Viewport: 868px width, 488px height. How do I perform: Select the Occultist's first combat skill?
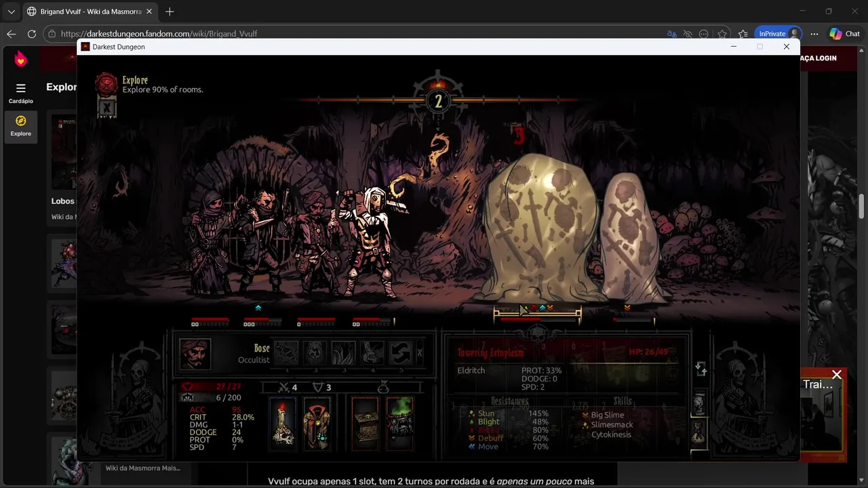pyautogui.click(x=285, y=353)
